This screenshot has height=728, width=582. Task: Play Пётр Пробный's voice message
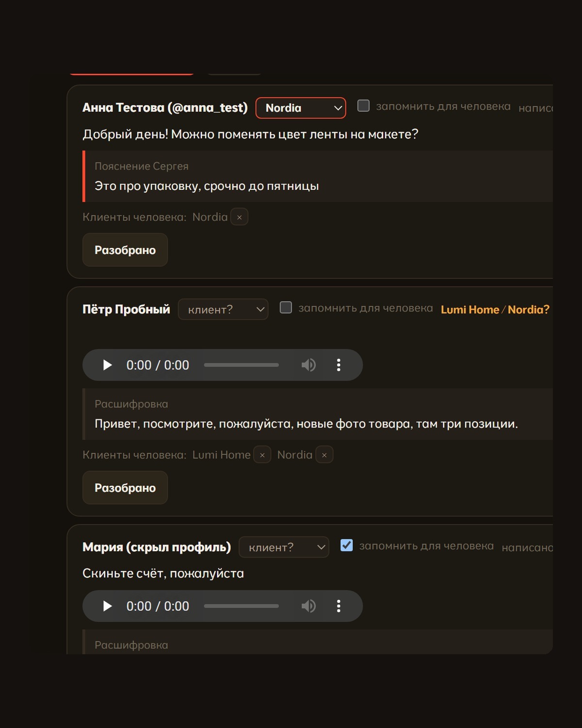click(107, 365)
